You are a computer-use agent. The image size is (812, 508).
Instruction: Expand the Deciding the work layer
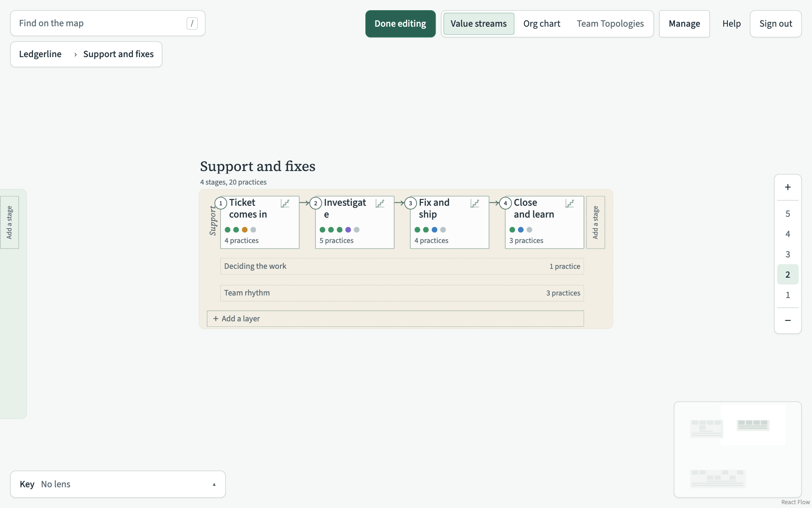pos(402,266)
